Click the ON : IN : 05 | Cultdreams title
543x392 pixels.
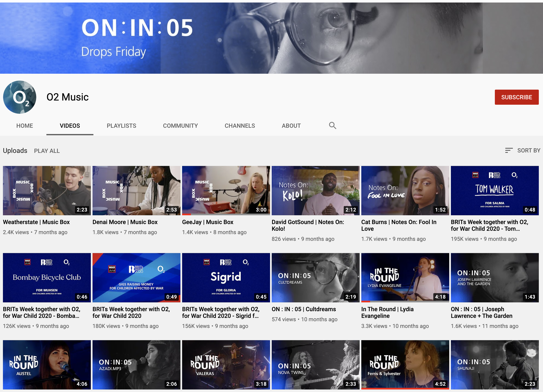tap(304, 309)
